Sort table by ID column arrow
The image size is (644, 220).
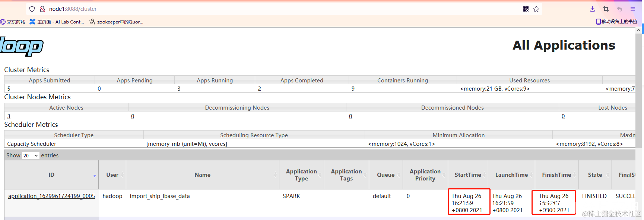point(95,176)
